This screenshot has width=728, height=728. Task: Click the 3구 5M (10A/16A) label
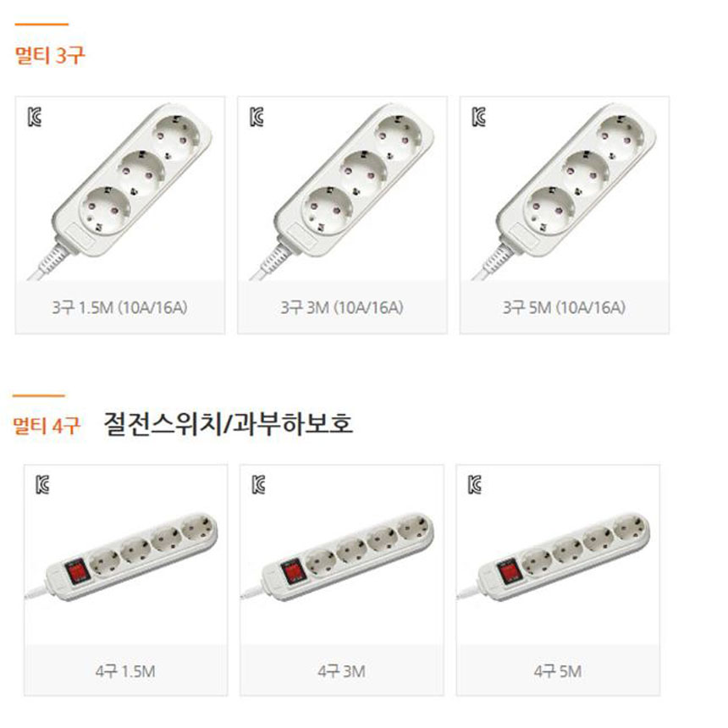[564, 308]
